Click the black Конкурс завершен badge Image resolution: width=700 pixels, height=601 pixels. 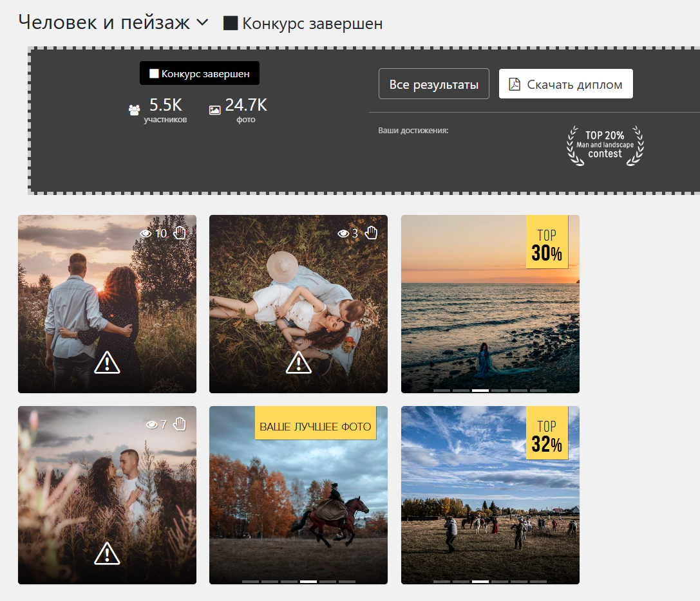pyautogui.click(x=199, y=73)
